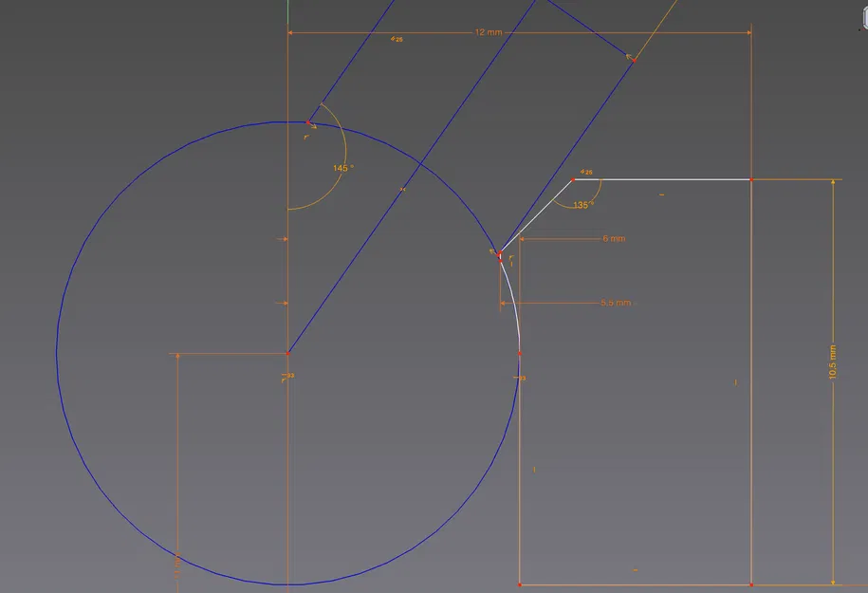Select vertical constraint icon beside the rectangle's left edge

(x=534, y=470)
